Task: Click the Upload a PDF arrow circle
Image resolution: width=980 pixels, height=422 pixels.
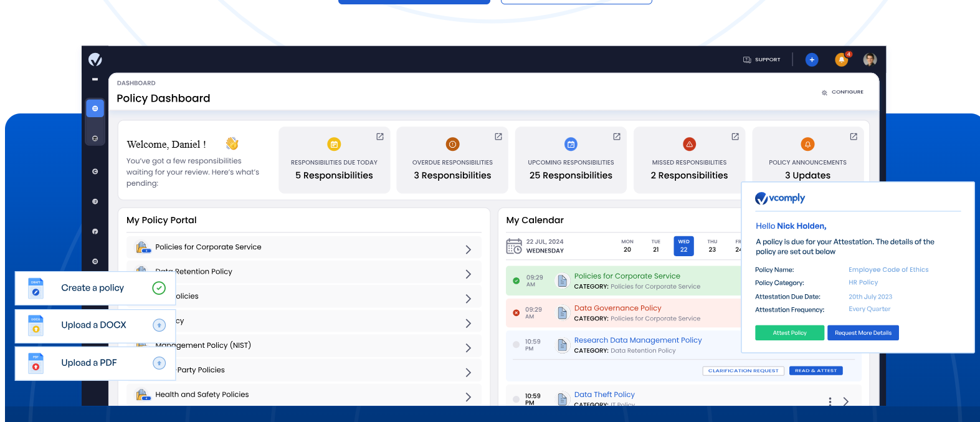Action: (x=159, y=363)
